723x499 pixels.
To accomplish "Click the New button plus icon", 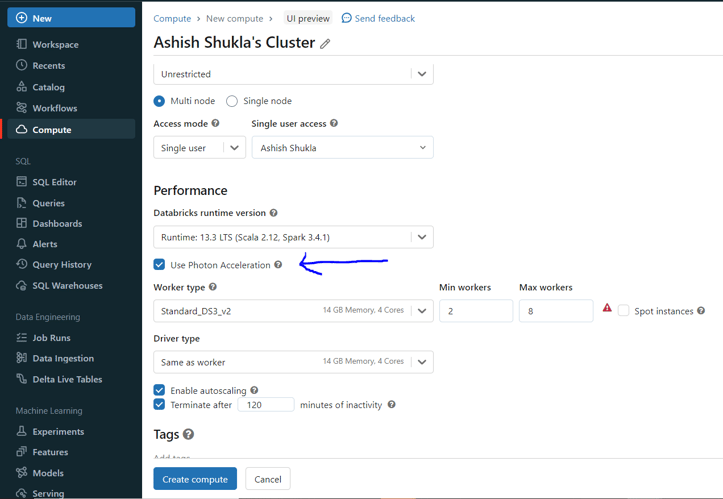I will click(21, 18).
